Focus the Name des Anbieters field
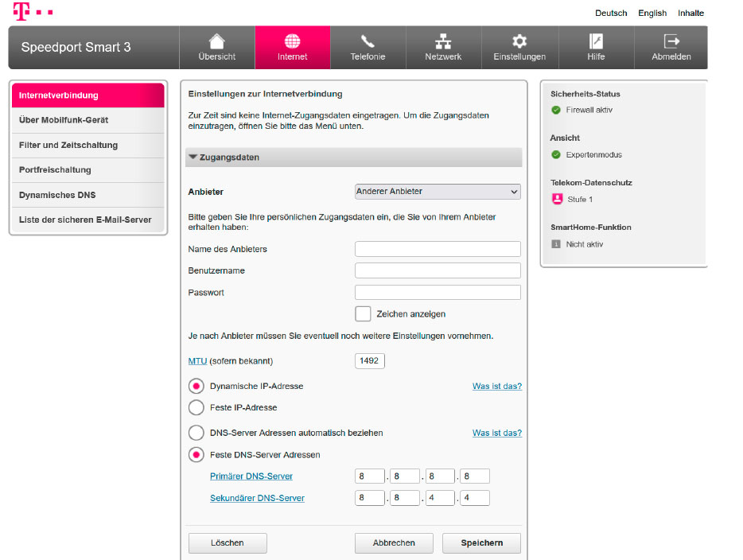Image resolution: width=743 pixels, height=560 pixels. pyautogui.click(x=438, y=249)
